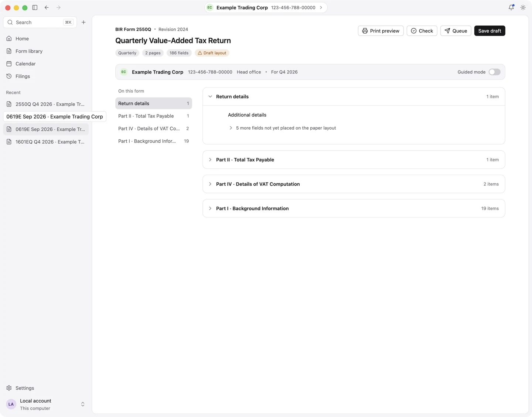Open Form library

tap(46, 51)
